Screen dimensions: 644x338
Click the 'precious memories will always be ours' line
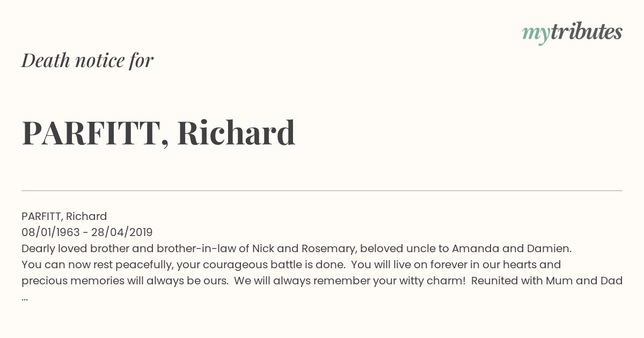point(322,281)
